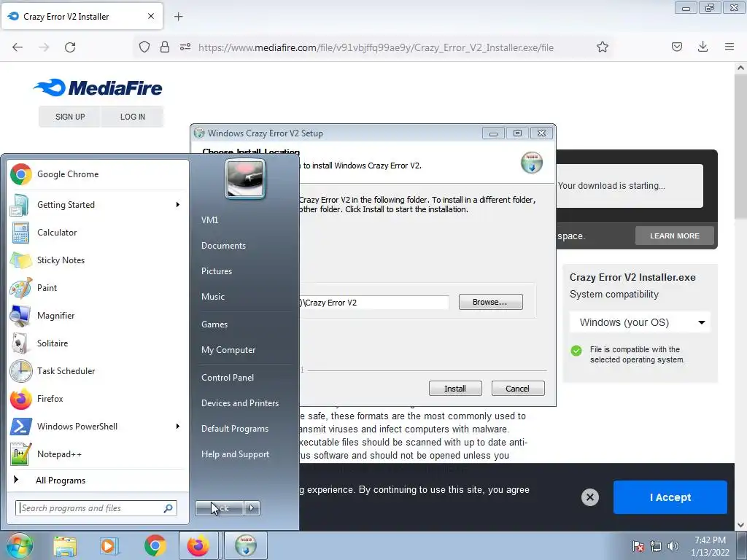747x560 pixels.
Task: Start Solitaire from Start menu
Action: point(98,343)
